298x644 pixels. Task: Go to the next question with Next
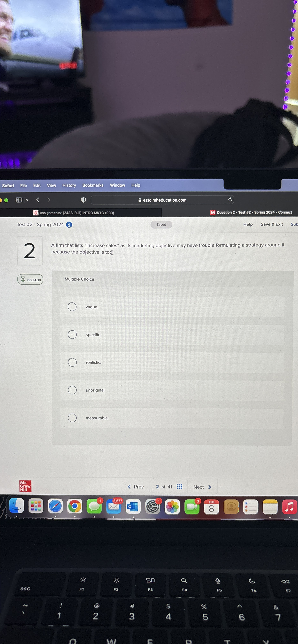pos(202,487)
